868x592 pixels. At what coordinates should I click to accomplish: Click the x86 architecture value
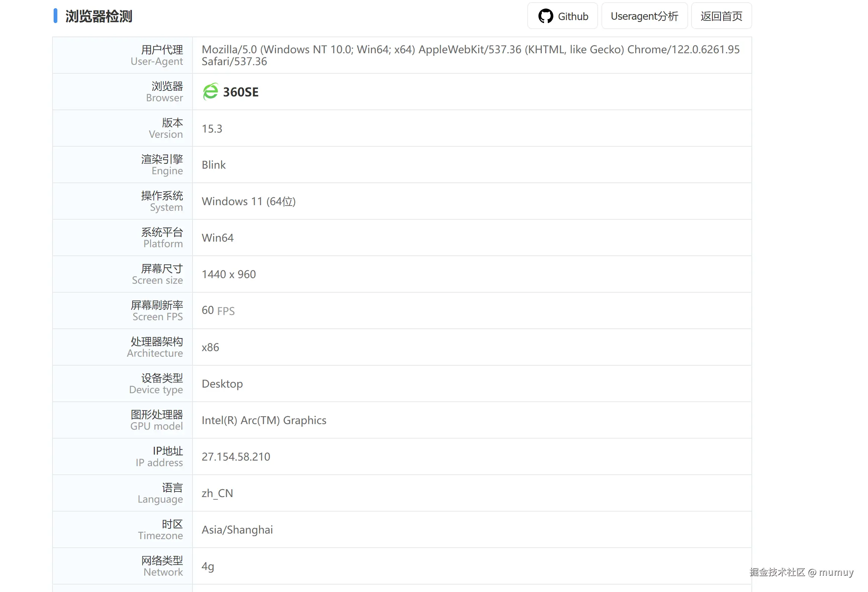tap(210, 347)
